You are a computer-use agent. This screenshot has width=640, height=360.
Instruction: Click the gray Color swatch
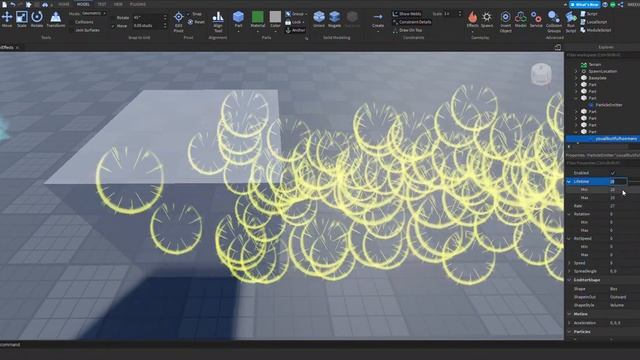275,17
